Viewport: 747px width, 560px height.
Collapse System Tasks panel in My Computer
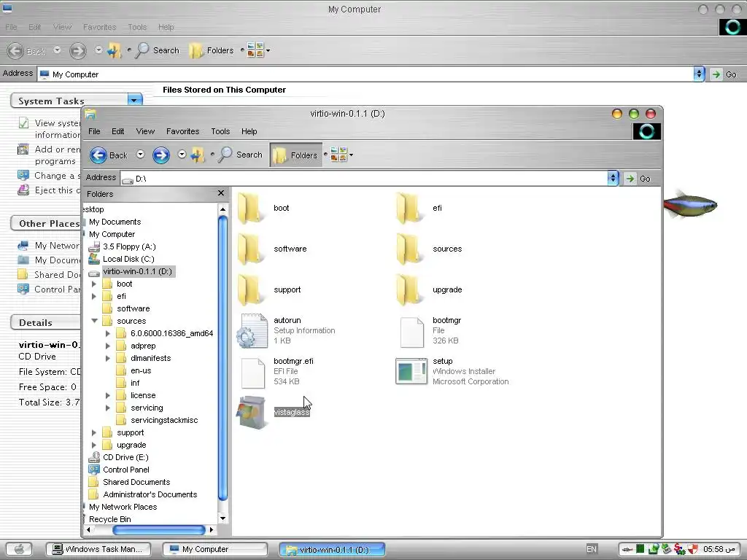coord(135,100)
